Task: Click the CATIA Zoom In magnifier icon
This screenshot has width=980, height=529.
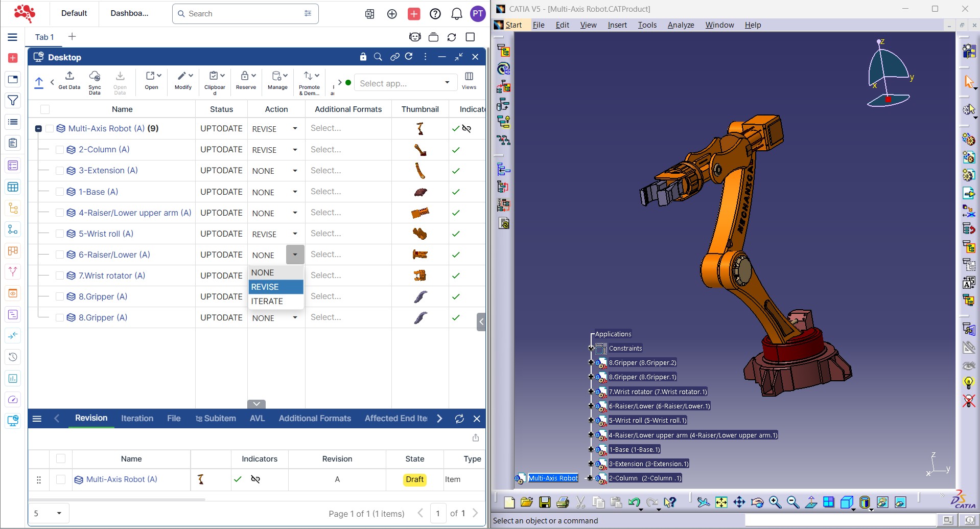Action: tap(775, 502)
